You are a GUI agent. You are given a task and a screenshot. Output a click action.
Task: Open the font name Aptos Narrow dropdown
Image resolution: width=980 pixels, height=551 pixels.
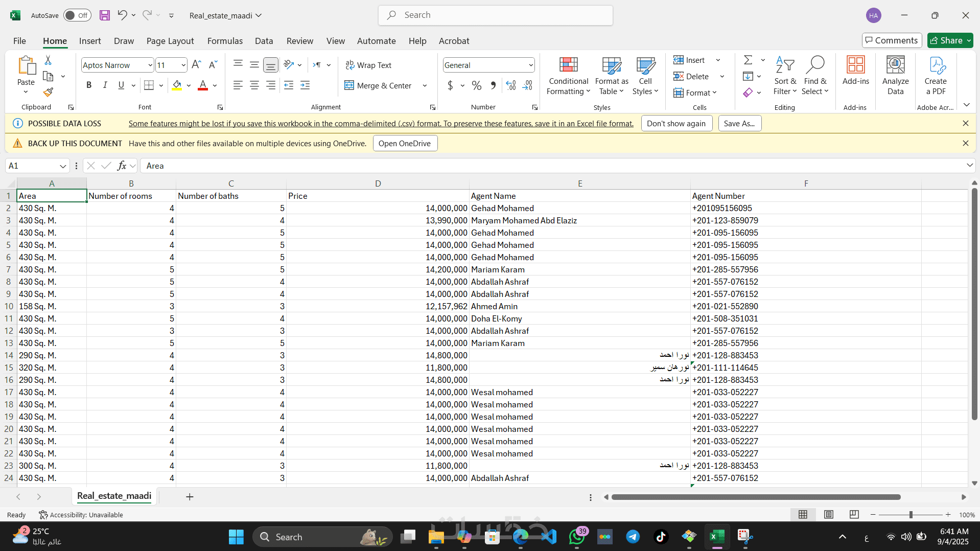(x=150, y=65)
